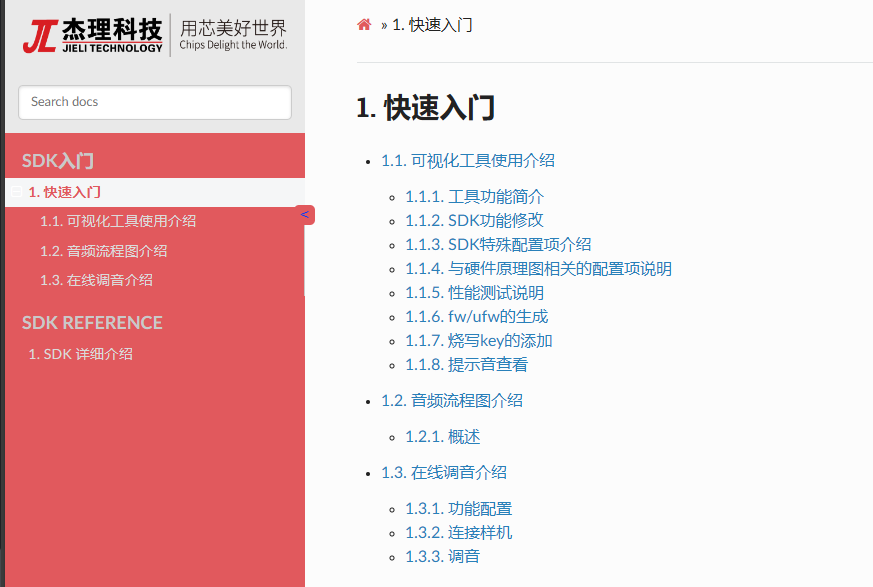Open 1.1.8. 提示音查看

coord(467,365)
